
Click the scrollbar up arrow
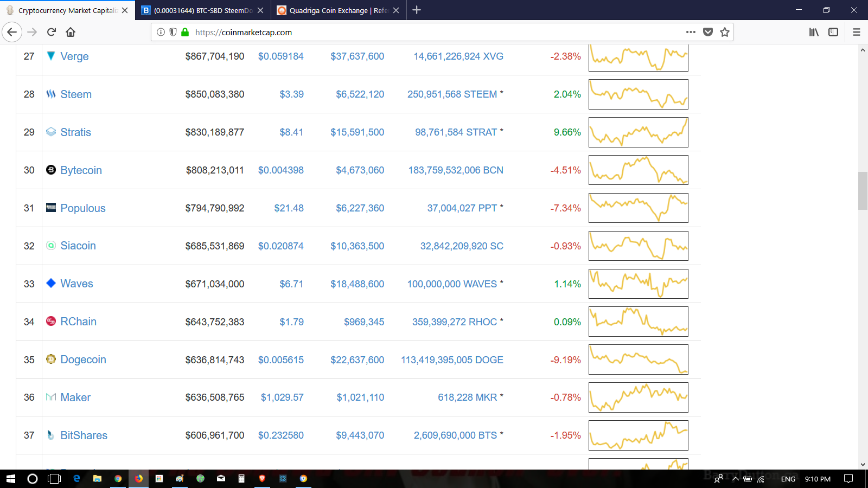point(863,49)
